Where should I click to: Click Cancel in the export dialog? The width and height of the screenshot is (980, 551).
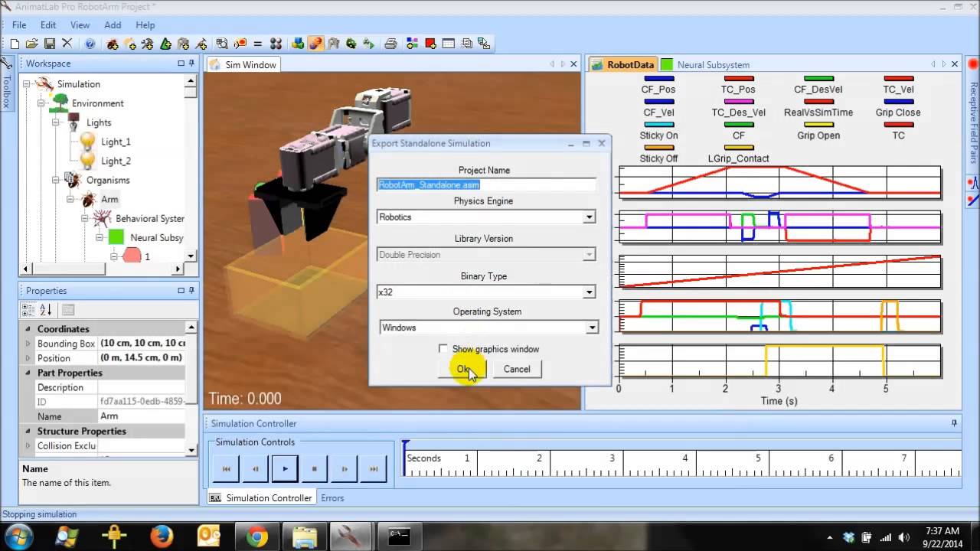coord(517,369)
